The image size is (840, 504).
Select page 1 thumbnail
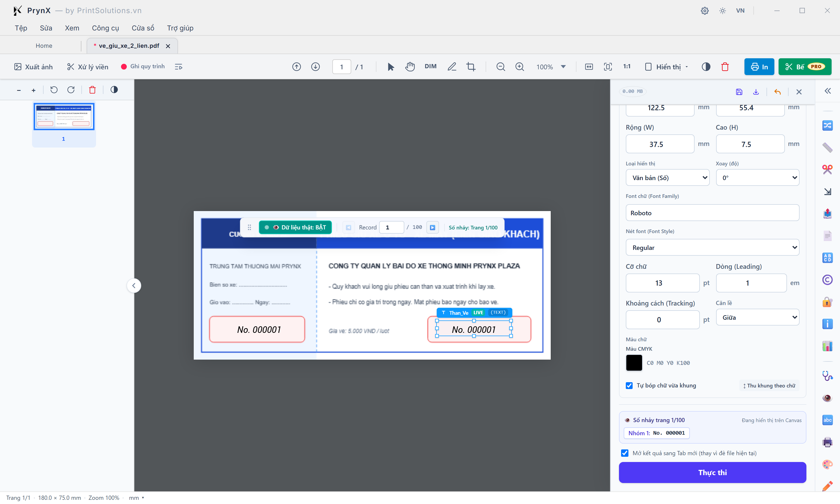64,117
